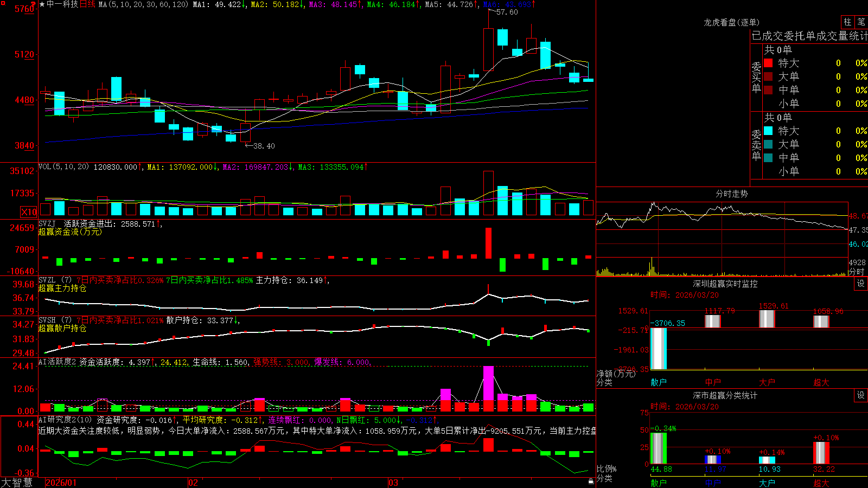Click the 分时走势 panel title
The width and height of the screenshot is (868, 488).
click(732, 194)
